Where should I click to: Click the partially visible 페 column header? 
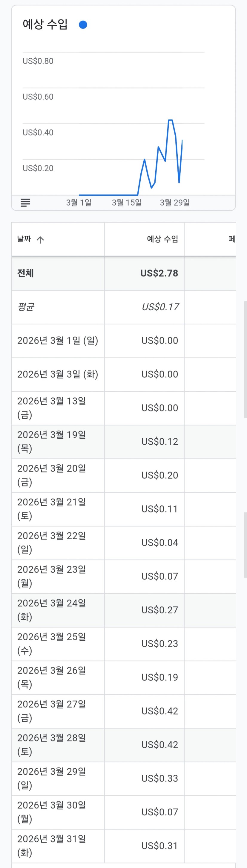(x=232, y=239)
